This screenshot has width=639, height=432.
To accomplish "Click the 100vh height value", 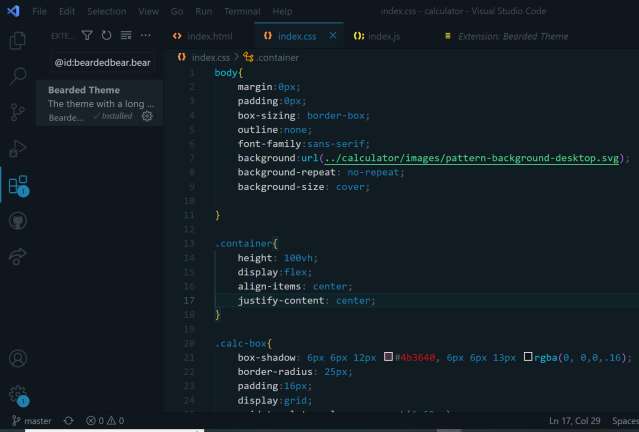I will coord(298,258).
